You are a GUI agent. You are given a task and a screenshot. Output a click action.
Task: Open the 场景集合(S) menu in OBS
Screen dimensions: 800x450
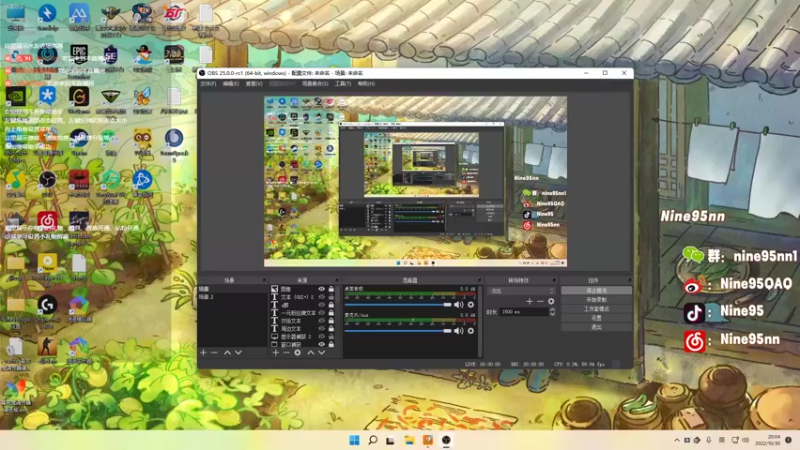point(315,84)
